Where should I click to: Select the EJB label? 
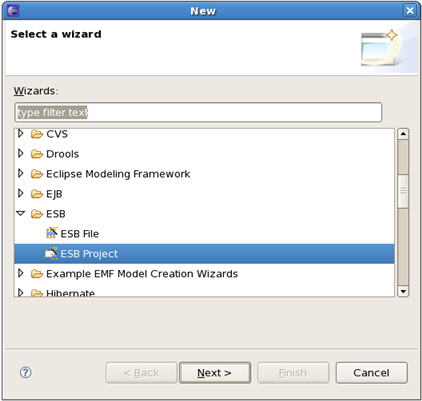[x=54, y=194]
